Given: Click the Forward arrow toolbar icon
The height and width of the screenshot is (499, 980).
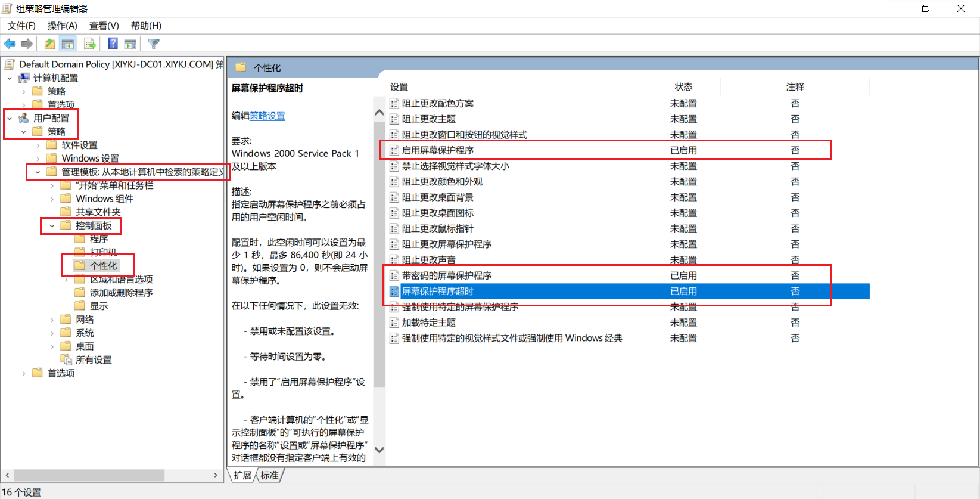Looking at the screenshot, I should click(26, 44).
